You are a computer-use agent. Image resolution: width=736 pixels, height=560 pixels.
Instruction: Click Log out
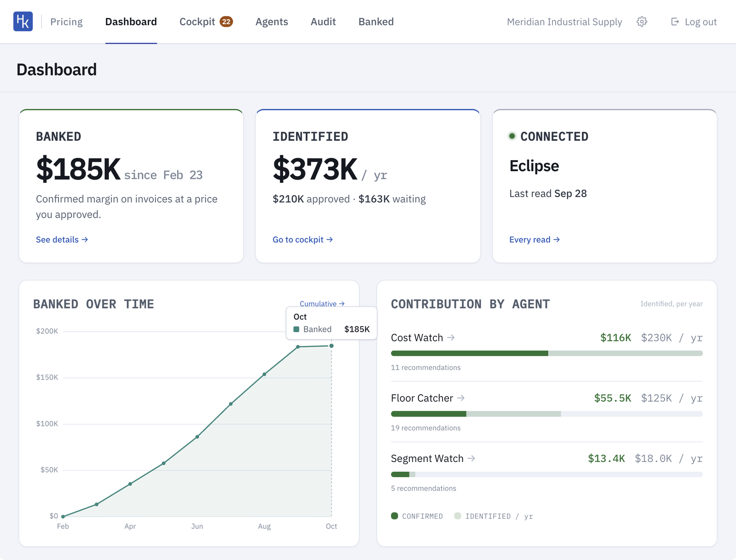(x=694, y=22)
